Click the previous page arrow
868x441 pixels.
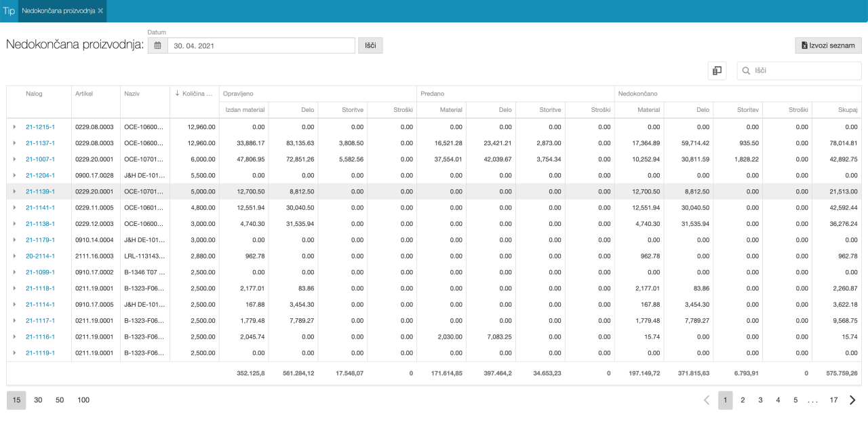point(707,400)
